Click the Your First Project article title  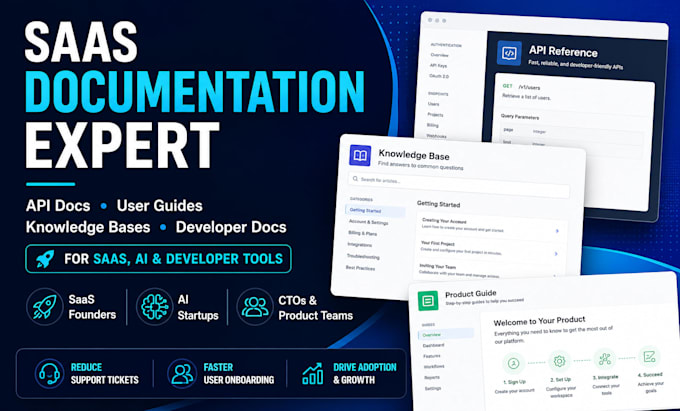click(x=438, y=244)
